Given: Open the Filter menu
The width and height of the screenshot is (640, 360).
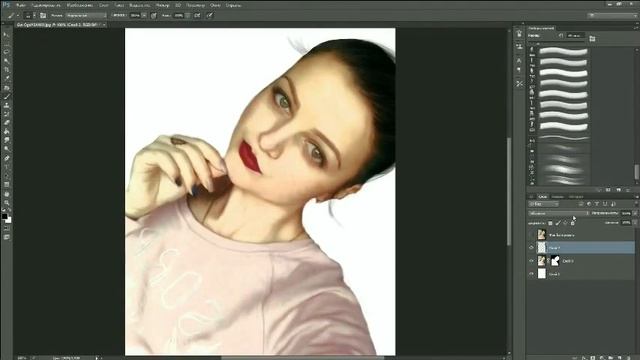Looking at the screenshot, I should [162, 5].
